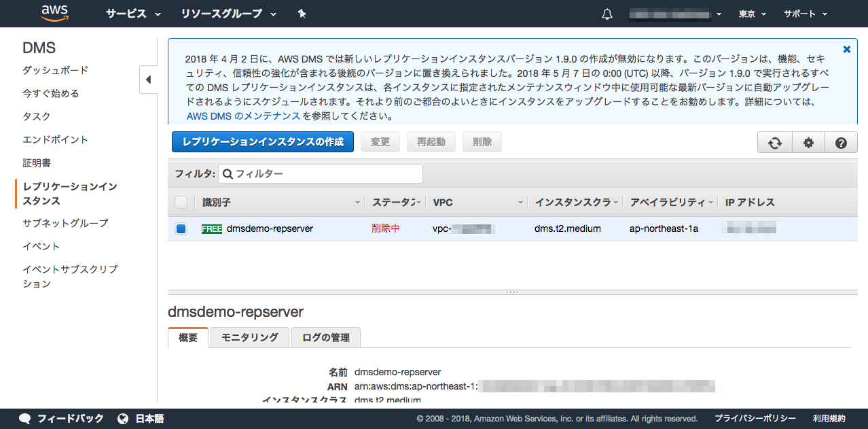
Task: Open 証明書 in sidebar
Action: pos(37,162)
